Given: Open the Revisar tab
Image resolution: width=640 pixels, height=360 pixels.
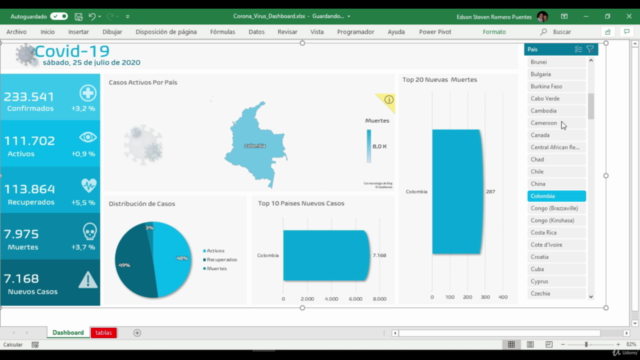Looking at the screenshot, I should tap(287, 32).
